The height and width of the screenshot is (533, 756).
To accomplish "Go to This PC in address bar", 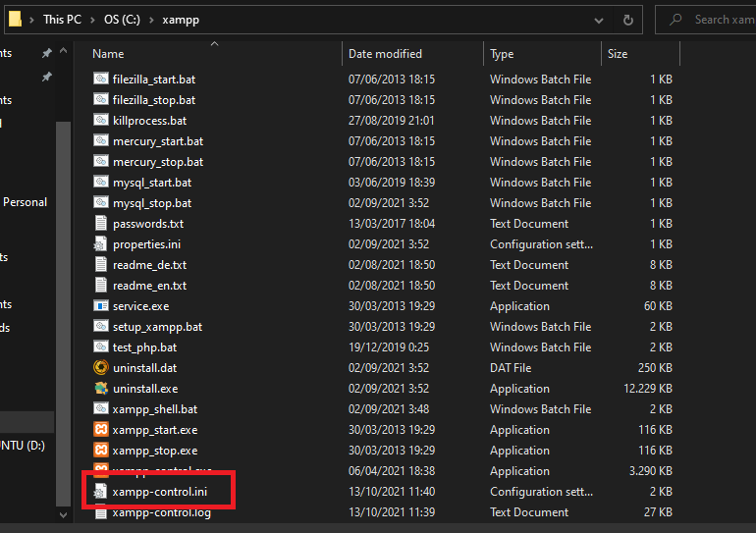I will click(62, 20).
